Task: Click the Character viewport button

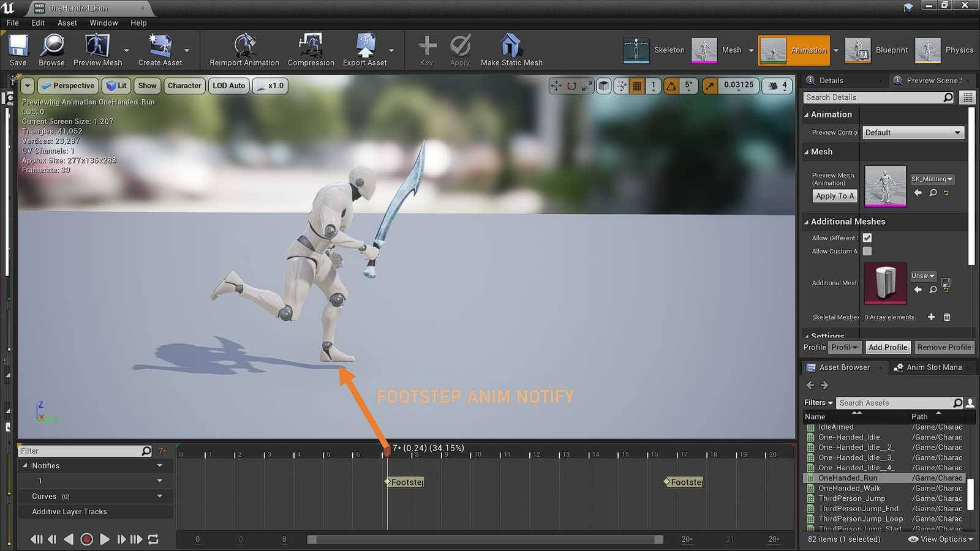Action: pos(184,86)
